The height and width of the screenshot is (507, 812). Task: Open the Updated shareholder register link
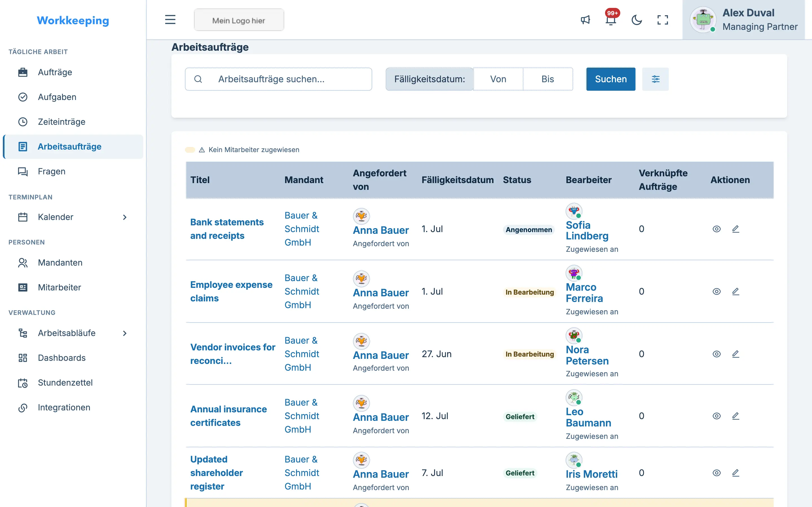click(217, 473)
